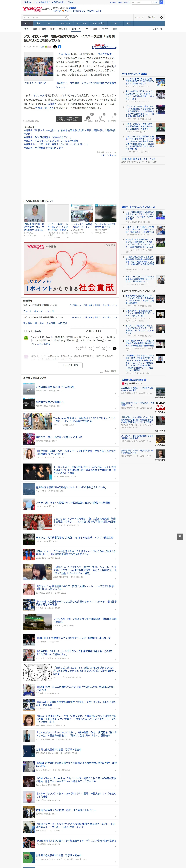Open the 村上 宗隆 player link
The height and width of the screenshot is (868, 186).
pos(39,323)
